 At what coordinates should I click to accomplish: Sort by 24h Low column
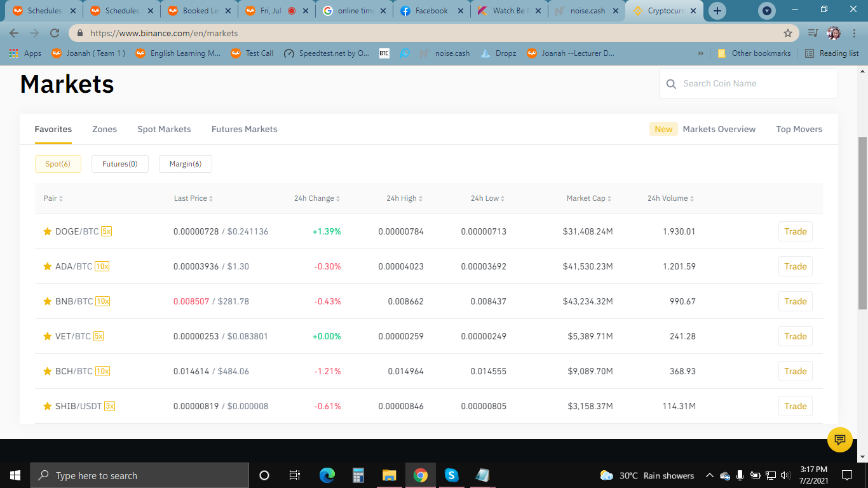pyautogui.click(x=488, y=198)
